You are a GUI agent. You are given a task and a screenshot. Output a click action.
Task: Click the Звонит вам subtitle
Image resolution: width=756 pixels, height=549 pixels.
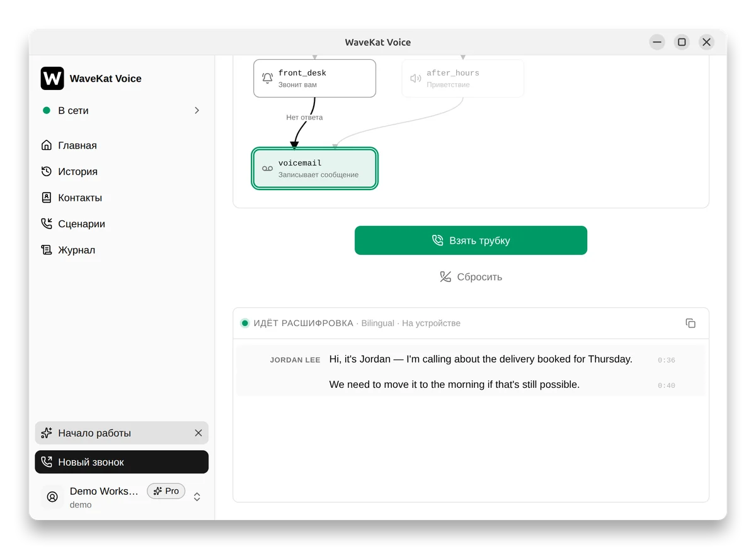pos(297,84)
